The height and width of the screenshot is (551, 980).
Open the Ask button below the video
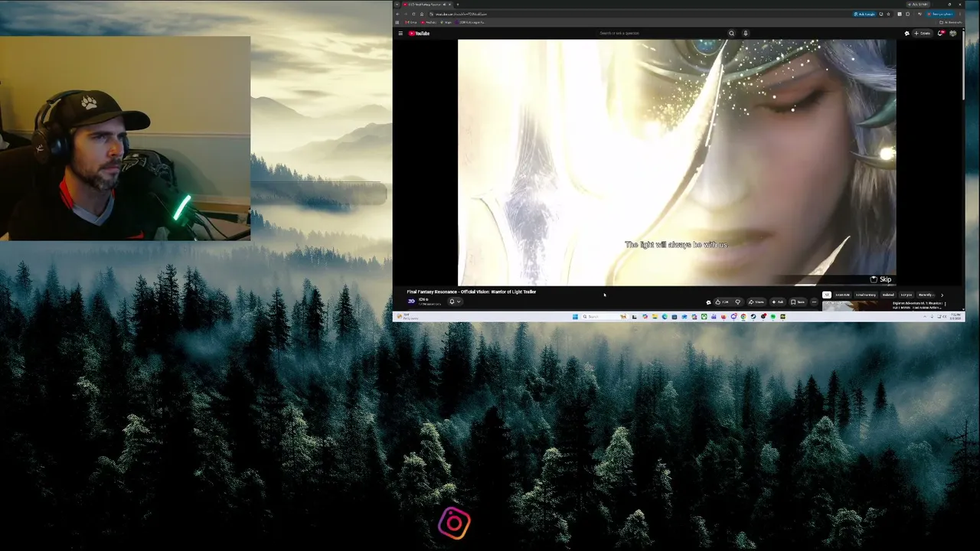(x=778, y=302)
